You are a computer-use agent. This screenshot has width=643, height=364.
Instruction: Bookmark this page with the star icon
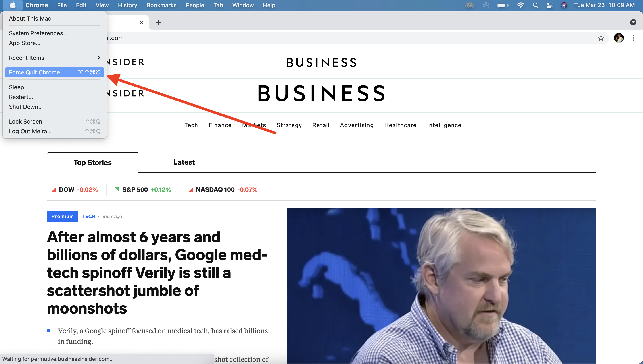[x=601, y=38]
